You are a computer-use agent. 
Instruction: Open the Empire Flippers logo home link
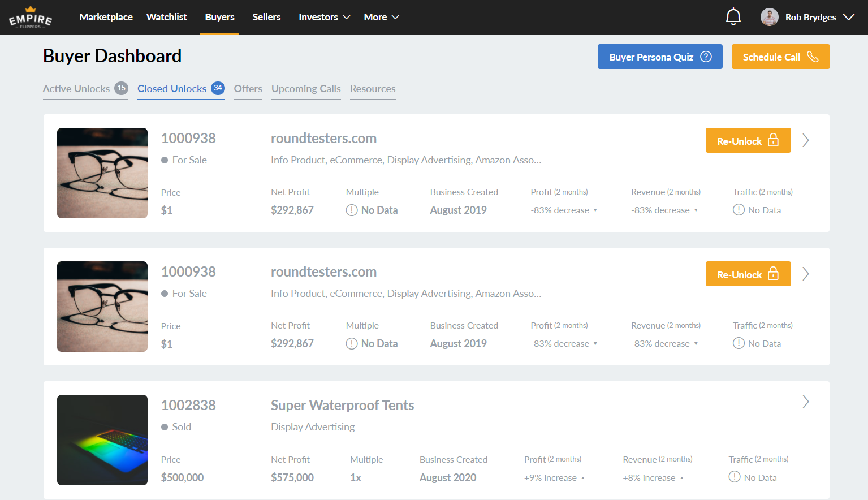[31, 18]
